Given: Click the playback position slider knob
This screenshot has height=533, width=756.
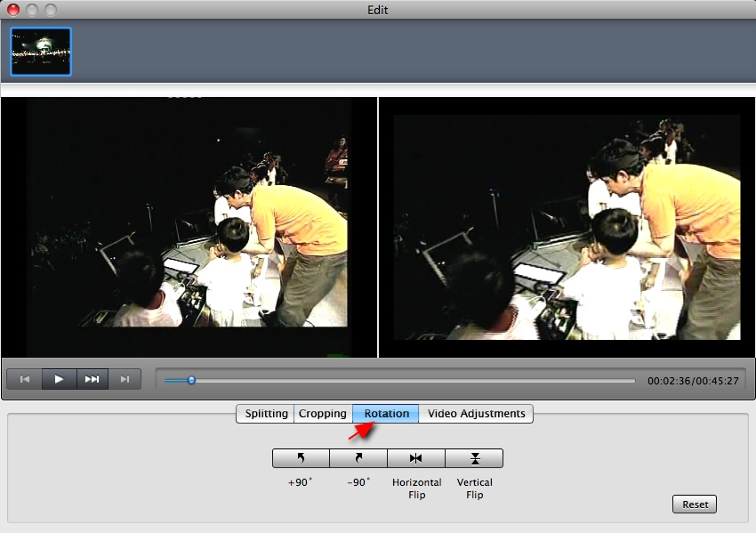Looking at the screenshot, I should click(191, 380).
